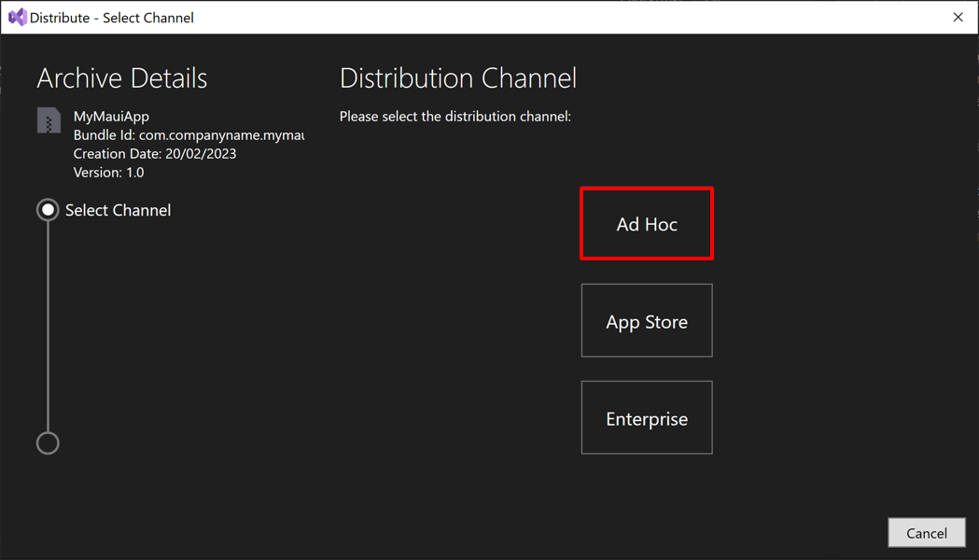Click the lower progress node circle
This screenshot has height=560, width=979.
(48, 442)
